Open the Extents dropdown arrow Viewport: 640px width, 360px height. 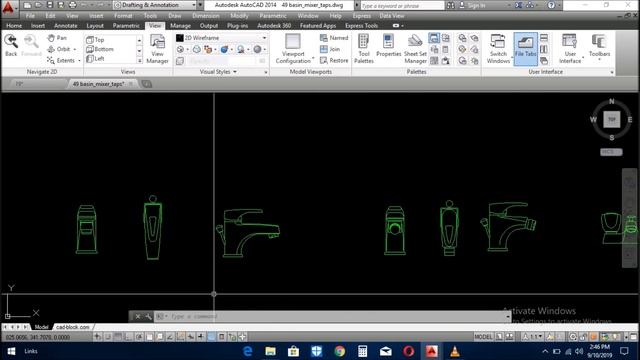pyautogui.click(x=79, y=61)
